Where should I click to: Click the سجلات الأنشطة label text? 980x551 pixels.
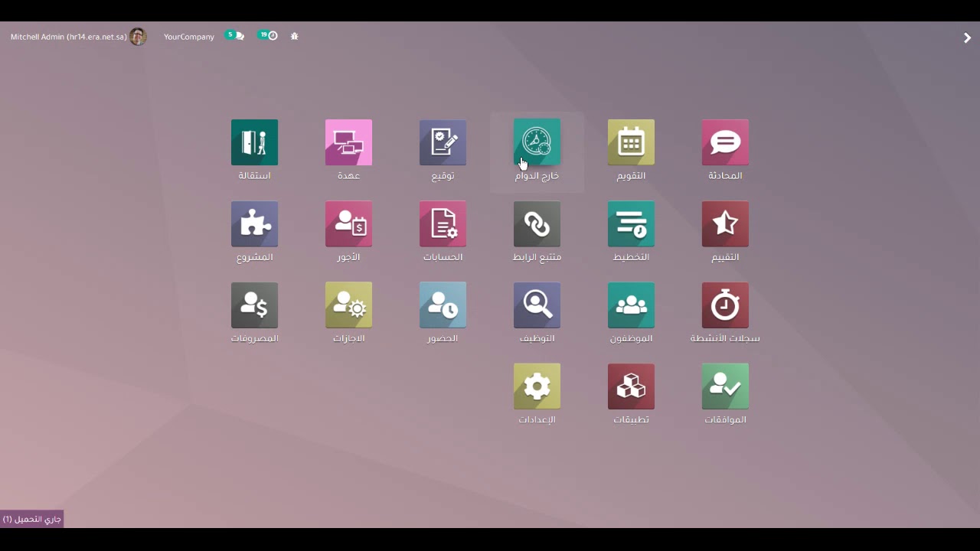point(725,338)
